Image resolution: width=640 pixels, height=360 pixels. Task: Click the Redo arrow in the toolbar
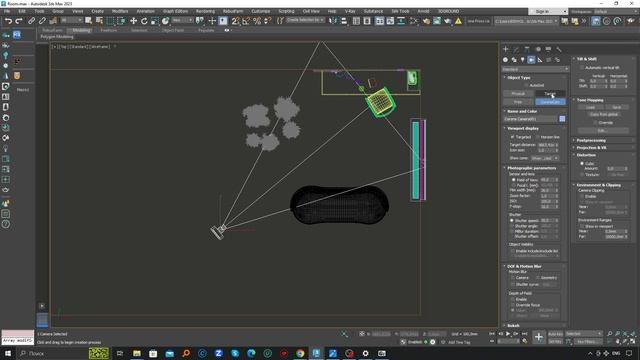point(19,21)
